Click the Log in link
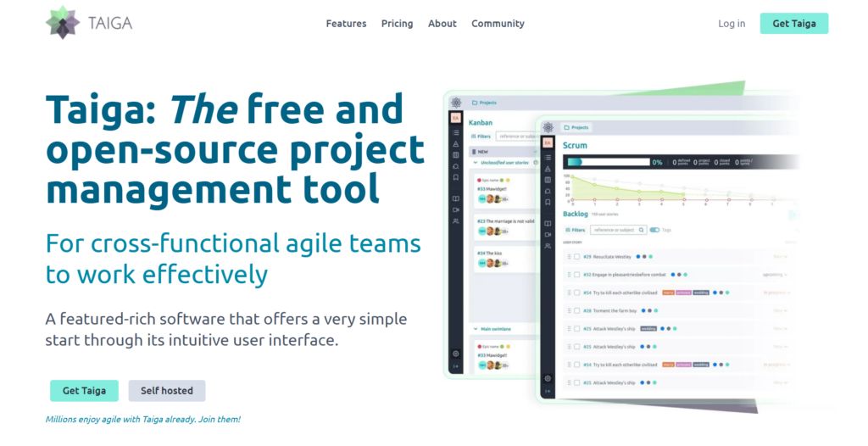Viewport: 868px width, 446px height. coord(732,23)
